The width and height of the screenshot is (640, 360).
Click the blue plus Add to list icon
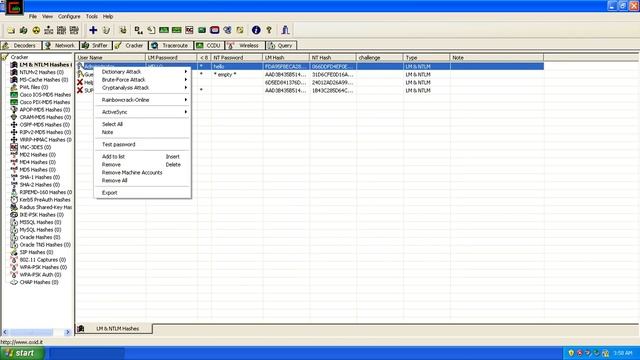click(93, 30)
